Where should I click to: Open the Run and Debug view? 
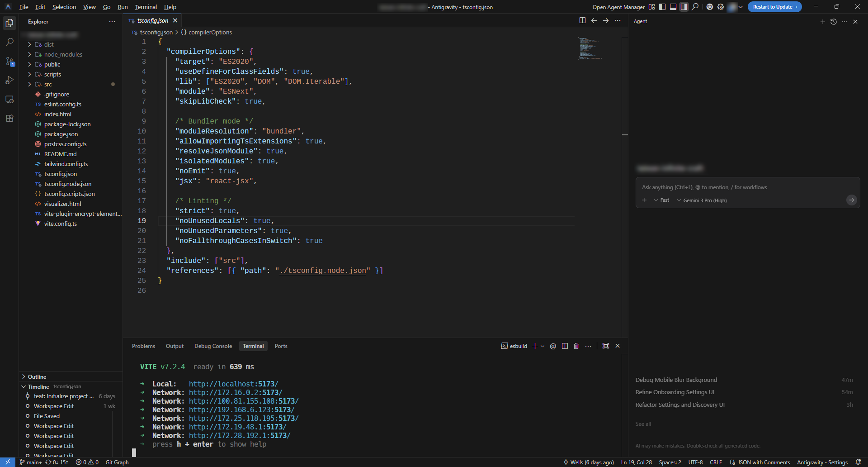[x=9, y=80]
